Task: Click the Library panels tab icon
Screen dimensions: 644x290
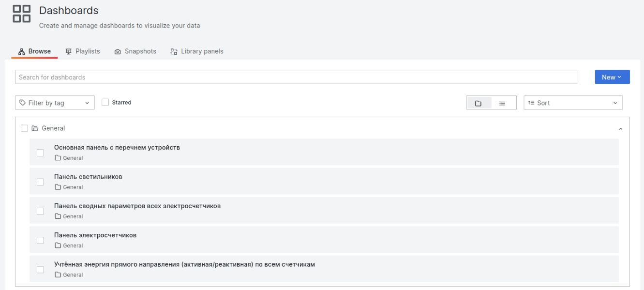Action: [174, 52]
